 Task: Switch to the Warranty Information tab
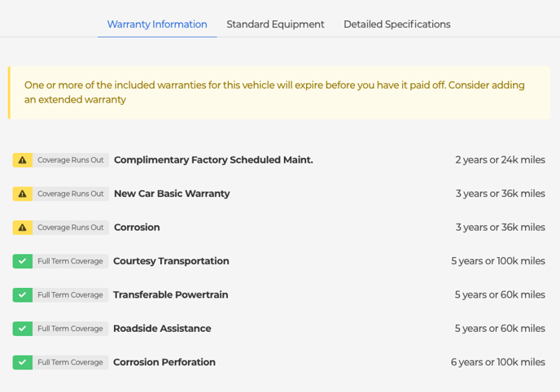pos(157,24)
